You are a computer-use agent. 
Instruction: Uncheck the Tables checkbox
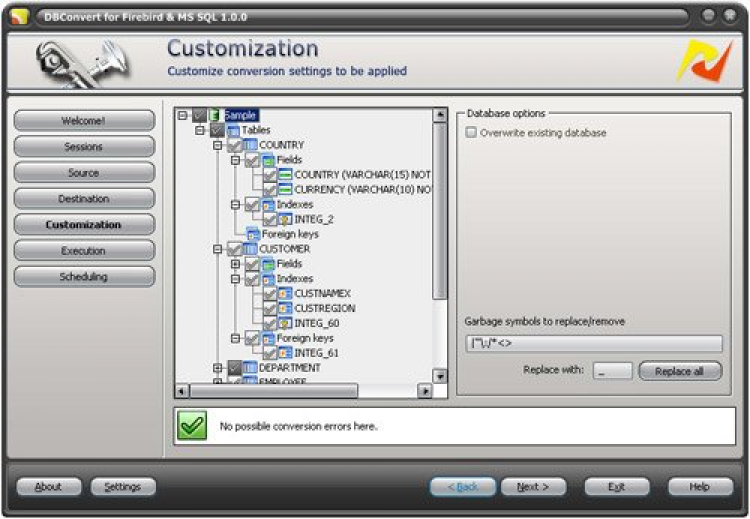[217, 130]
